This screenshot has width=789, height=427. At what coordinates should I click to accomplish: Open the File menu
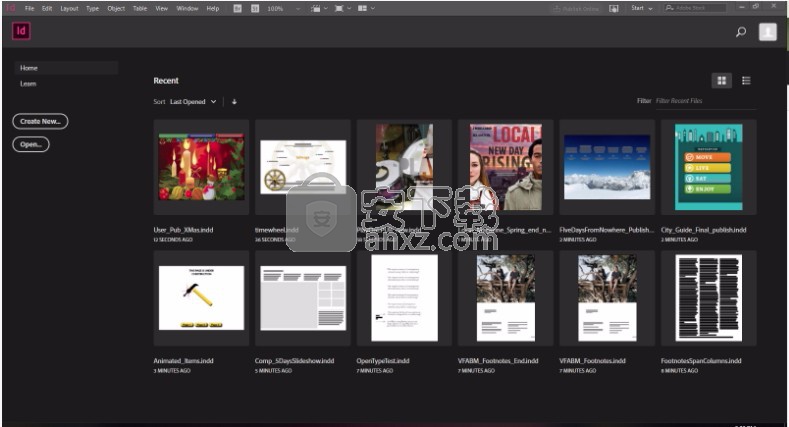(x=29, y=9)
